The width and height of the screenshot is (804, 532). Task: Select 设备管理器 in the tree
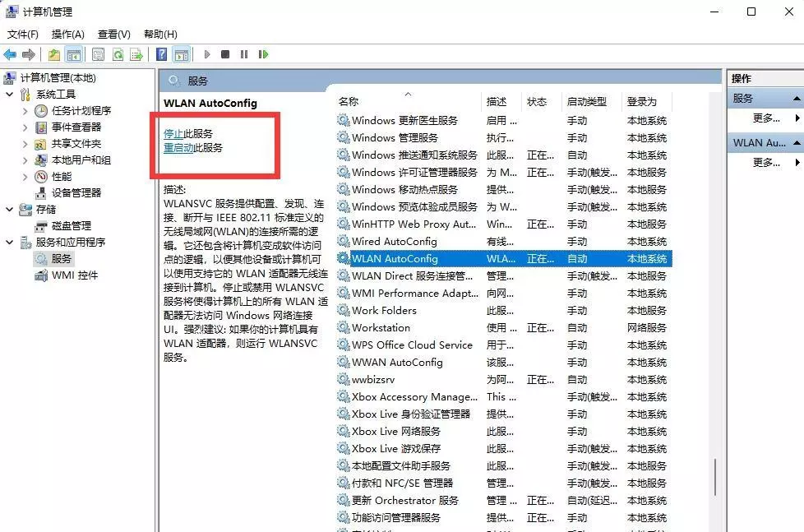tap(76, 192)
